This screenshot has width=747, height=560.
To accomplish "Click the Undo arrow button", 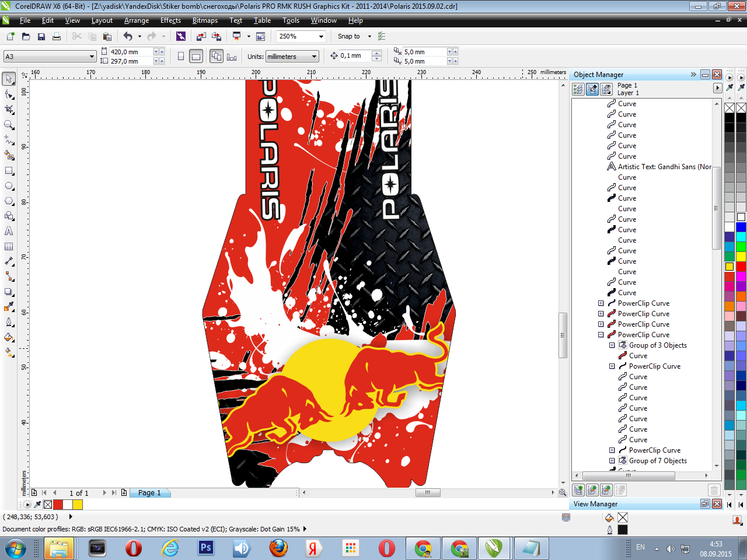I will (128, 36).
